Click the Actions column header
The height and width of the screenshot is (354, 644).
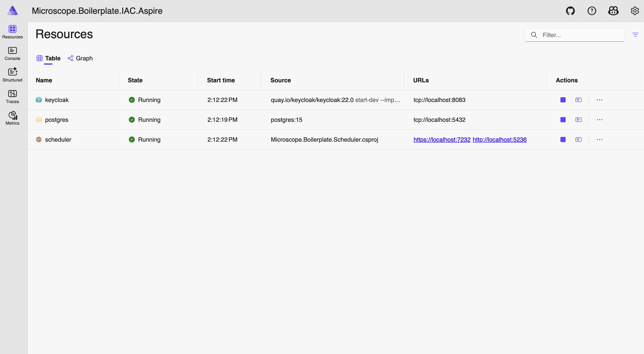[x=566, y=80]
